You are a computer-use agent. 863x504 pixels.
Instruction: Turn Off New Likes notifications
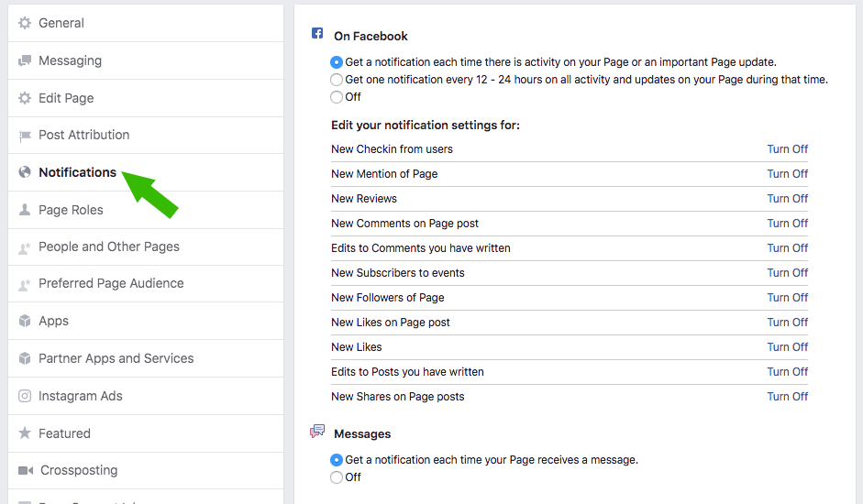[x=787, y=347]
